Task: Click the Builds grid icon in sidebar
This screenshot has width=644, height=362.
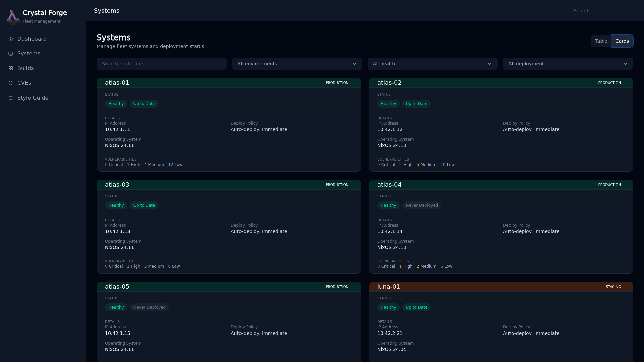Action: [11, 68]
